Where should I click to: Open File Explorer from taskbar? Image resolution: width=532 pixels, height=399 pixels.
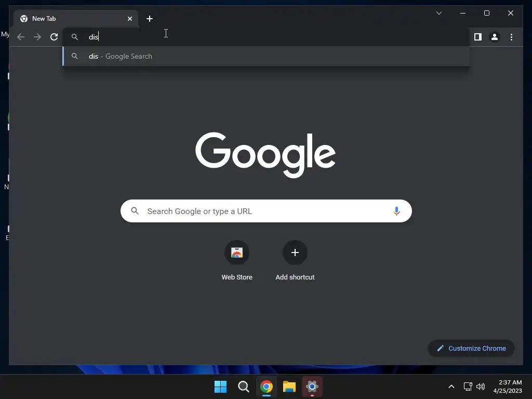[289, 387]
